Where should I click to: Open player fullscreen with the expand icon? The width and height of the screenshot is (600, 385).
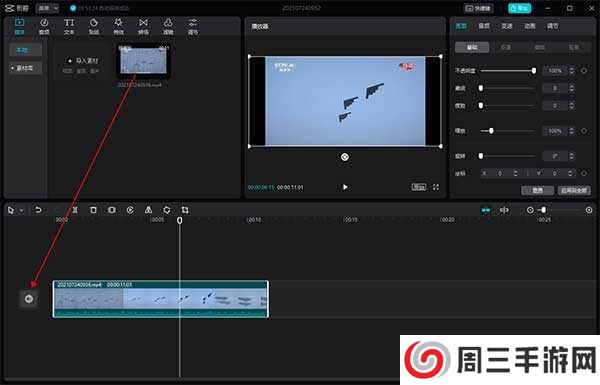point(436,187)
